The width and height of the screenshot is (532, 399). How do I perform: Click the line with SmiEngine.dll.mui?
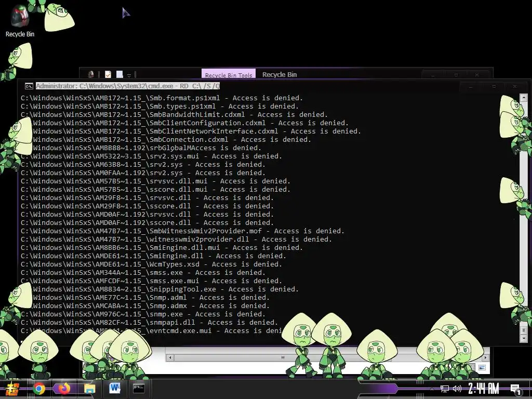pos(162,248)
